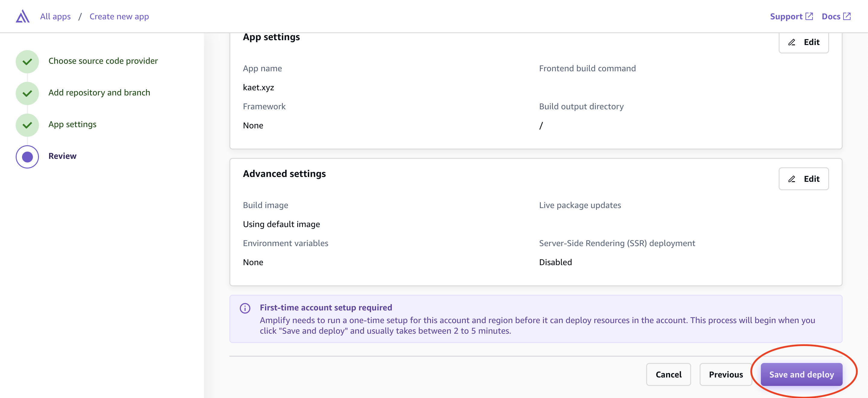Go back with the Previous button

tap(726, 374)
